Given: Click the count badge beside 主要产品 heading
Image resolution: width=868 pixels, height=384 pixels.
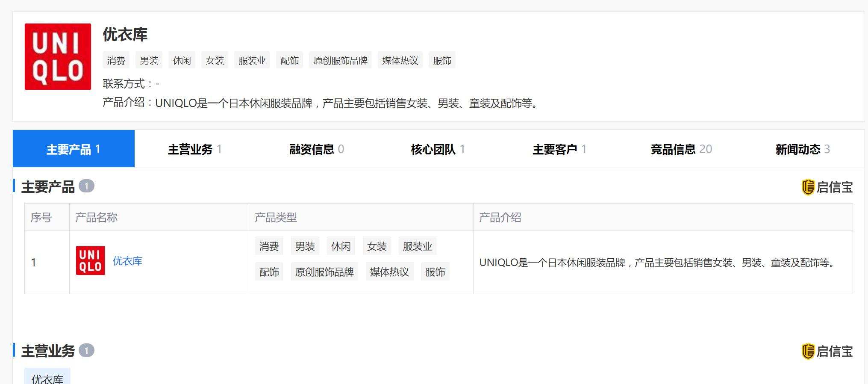Looking at the screenshot, I should pos(86,186).
